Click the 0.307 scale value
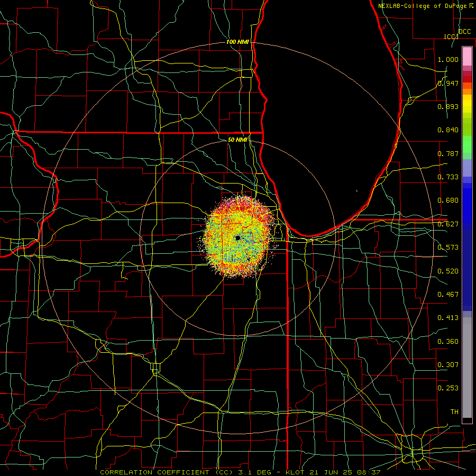The image size is (476, 476). click(448, 364)
